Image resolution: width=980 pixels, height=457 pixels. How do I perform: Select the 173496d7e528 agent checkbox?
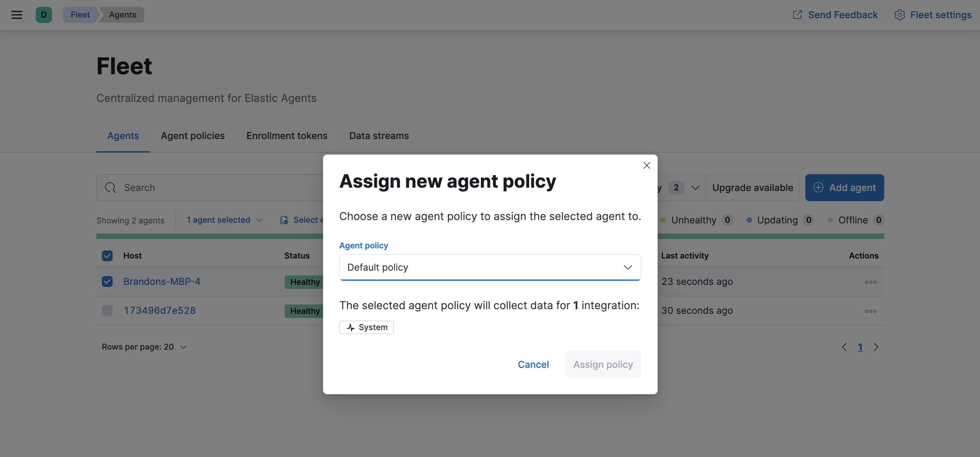point(107,311)
